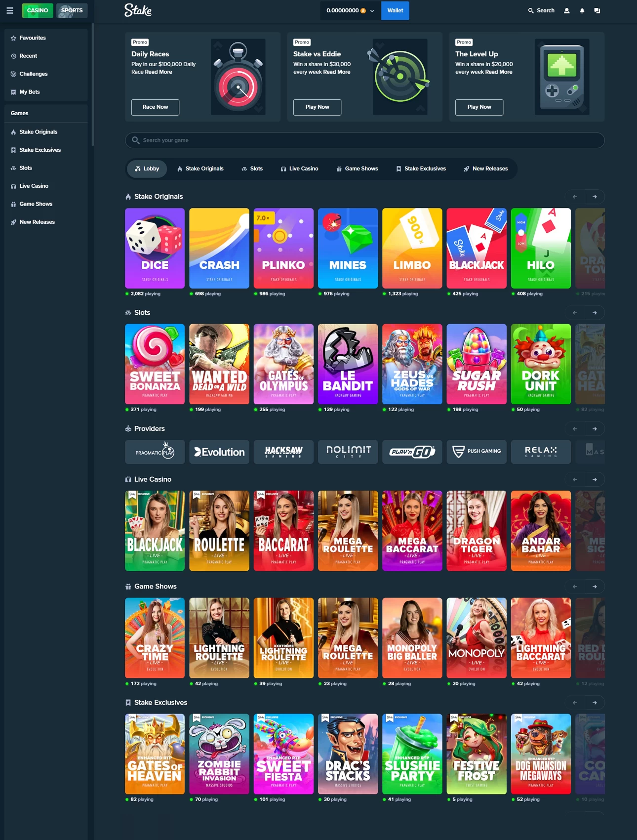This screenshot has width=637, height=840.
Task: Open the Crazy Time game show thumbnail
Action: (x=155, y=638)
